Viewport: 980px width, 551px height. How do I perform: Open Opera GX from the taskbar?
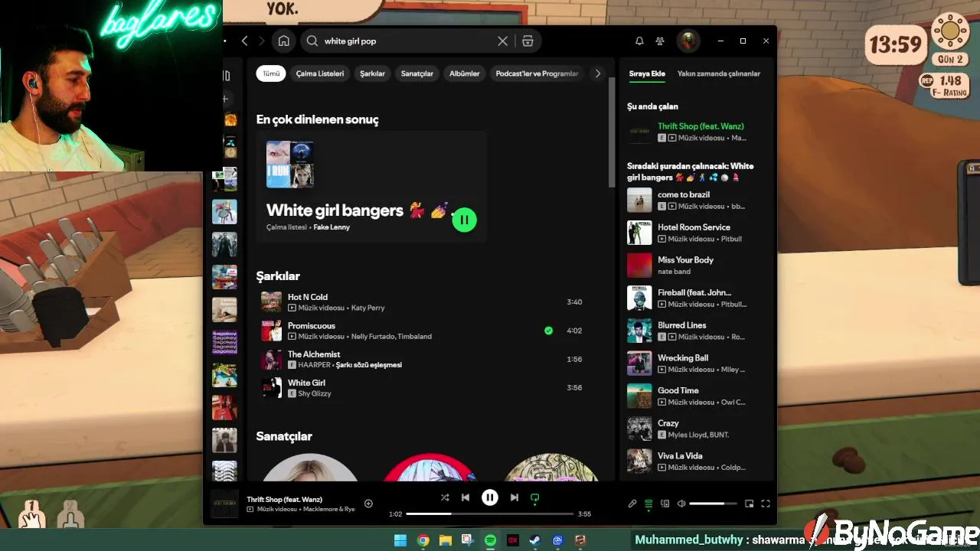[513, 540]
